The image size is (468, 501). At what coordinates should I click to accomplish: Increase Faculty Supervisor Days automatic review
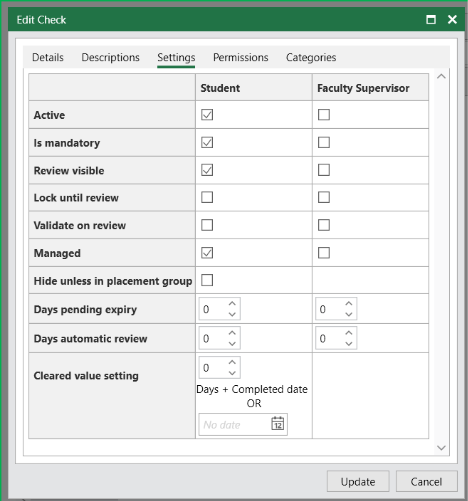[349, 333]
